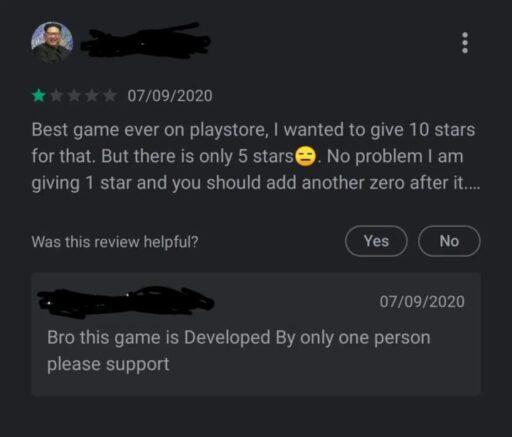Tap the reviewer's profile avatar
The image size is (512, 437).
click(x=52, y=42)
